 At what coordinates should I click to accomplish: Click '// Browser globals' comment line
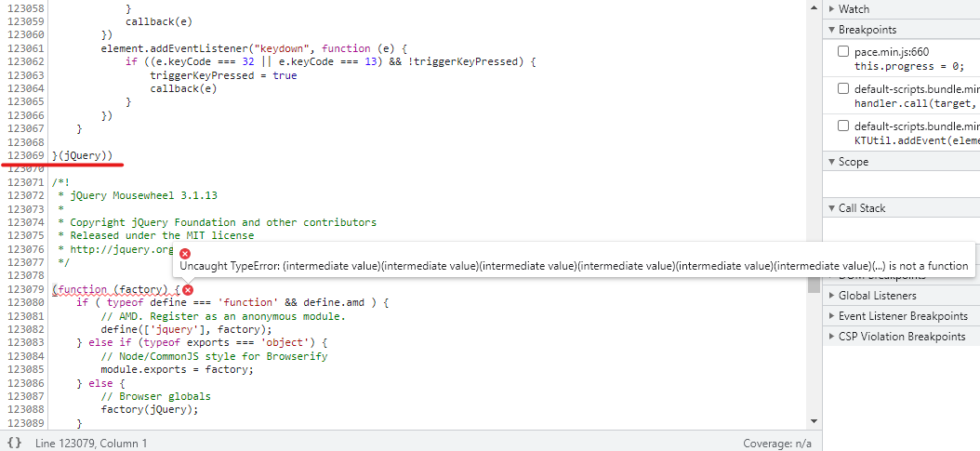[155, 396]
